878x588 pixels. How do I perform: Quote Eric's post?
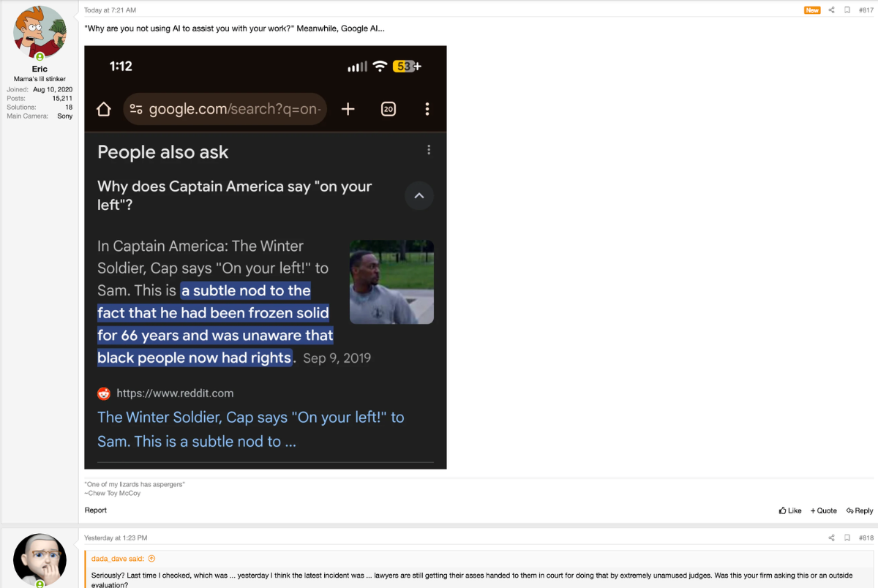click(823, 510)
